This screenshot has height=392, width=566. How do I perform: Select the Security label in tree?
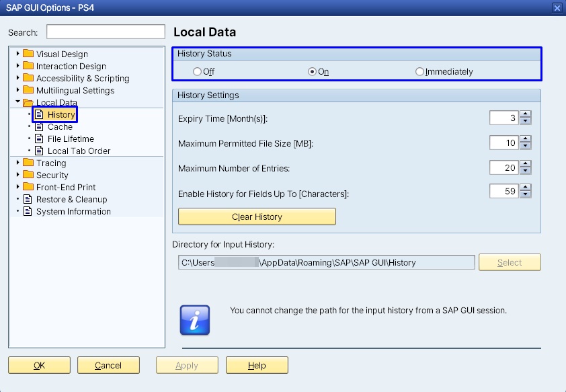52,175
